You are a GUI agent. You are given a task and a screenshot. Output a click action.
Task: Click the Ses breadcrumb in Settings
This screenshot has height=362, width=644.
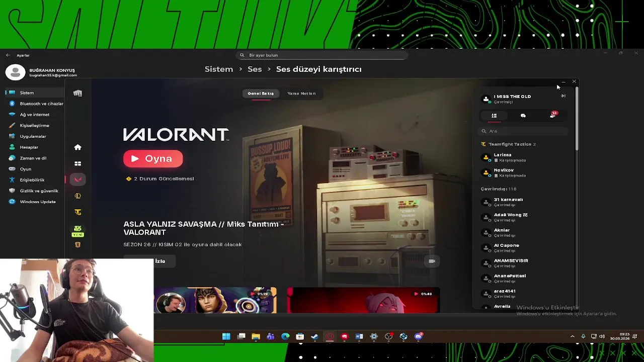pyautogui.click(x=255, y=69)
